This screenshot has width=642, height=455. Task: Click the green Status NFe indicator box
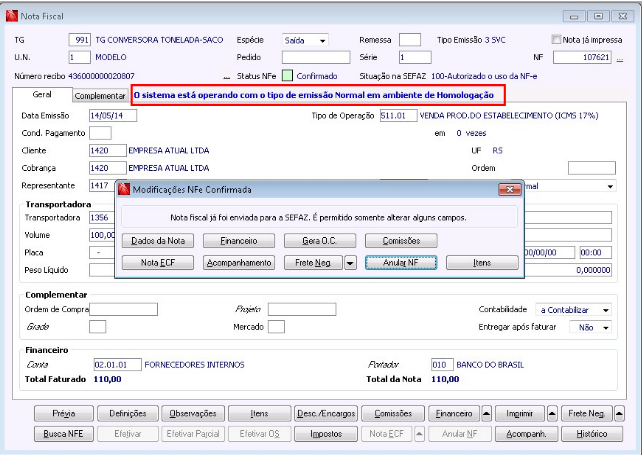click(x=287, y=76)
